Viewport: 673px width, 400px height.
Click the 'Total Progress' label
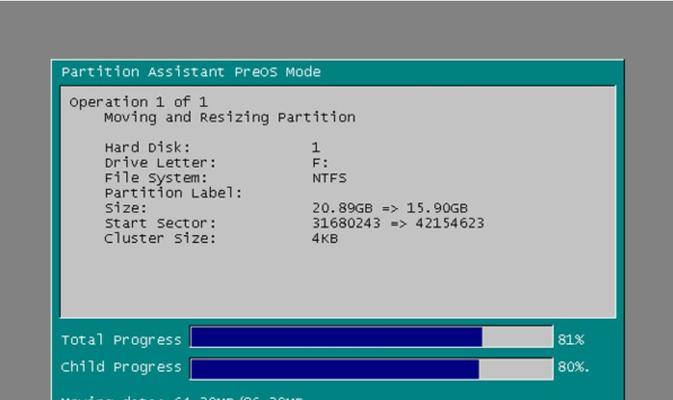(121, 340)
